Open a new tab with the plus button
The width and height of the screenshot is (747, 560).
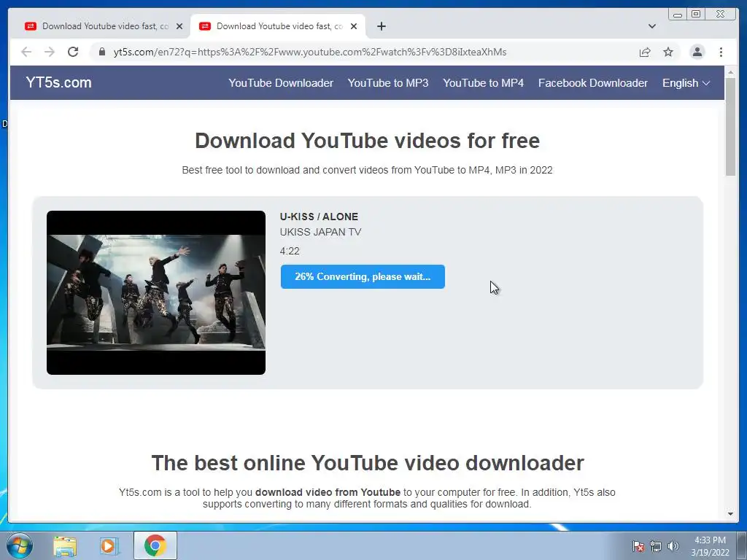381,26
